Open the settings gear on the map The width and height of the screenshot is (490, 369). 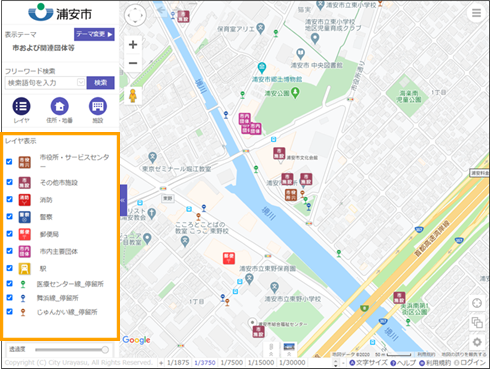pos(477,342)
